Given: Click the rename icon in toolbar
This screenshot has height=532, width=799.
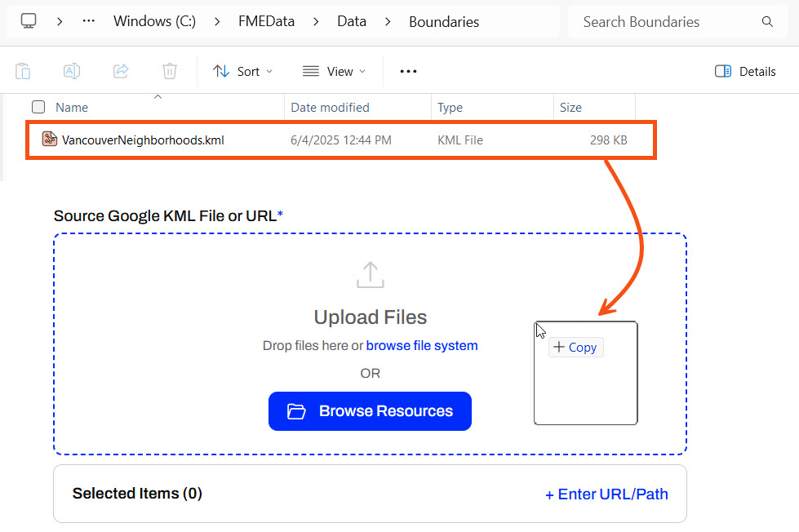Looking at the screenshot, I should pos(72,71).
